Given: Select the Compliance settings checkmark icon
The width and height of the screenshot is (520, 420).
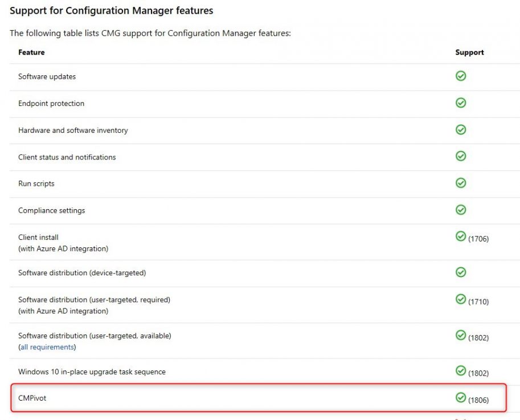Looking at the screenshot, I should click(460, 210).
